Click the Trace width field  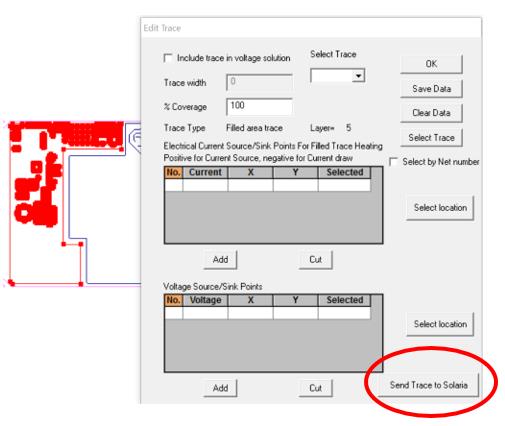(x=259, y=82)
